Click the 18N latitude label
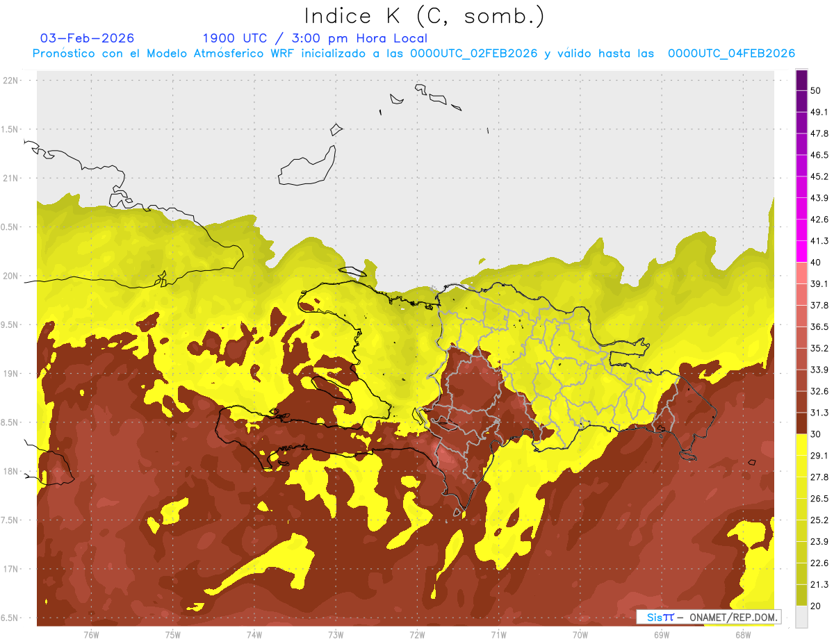Image resolution: width=834 pixels, height=644 pixels. pyautogui.click(x=12, y=471)
